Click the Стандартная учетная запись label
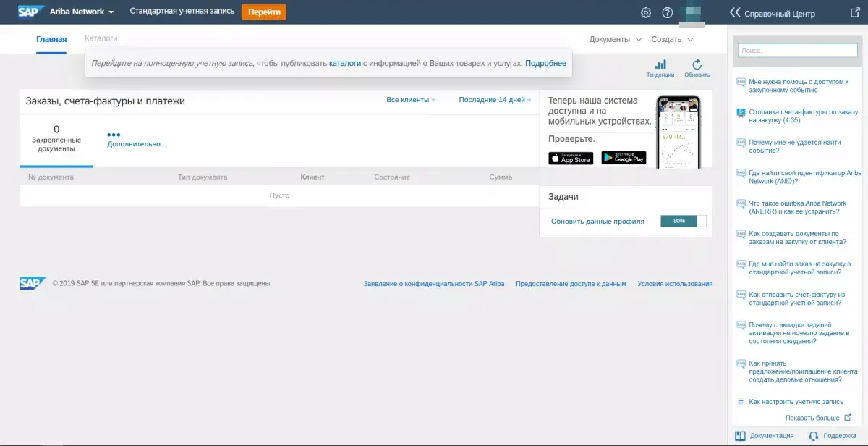The height and width of the screenshot is (446, 868). [182, 12]
